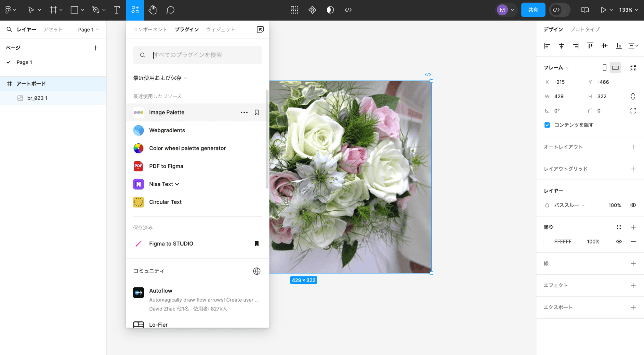
Task: Open the 最近使用および保存 dropdown
Action: [160, 78]
